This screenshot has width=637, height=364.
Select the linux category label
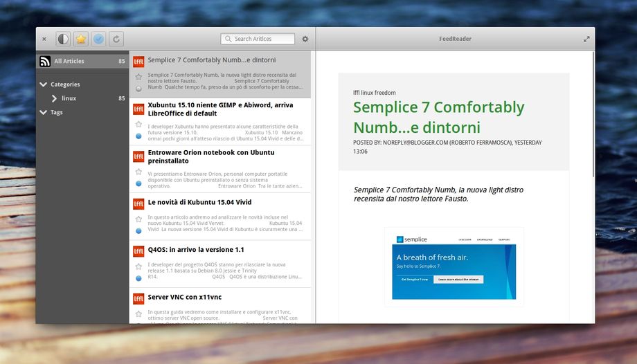[69, 98]
